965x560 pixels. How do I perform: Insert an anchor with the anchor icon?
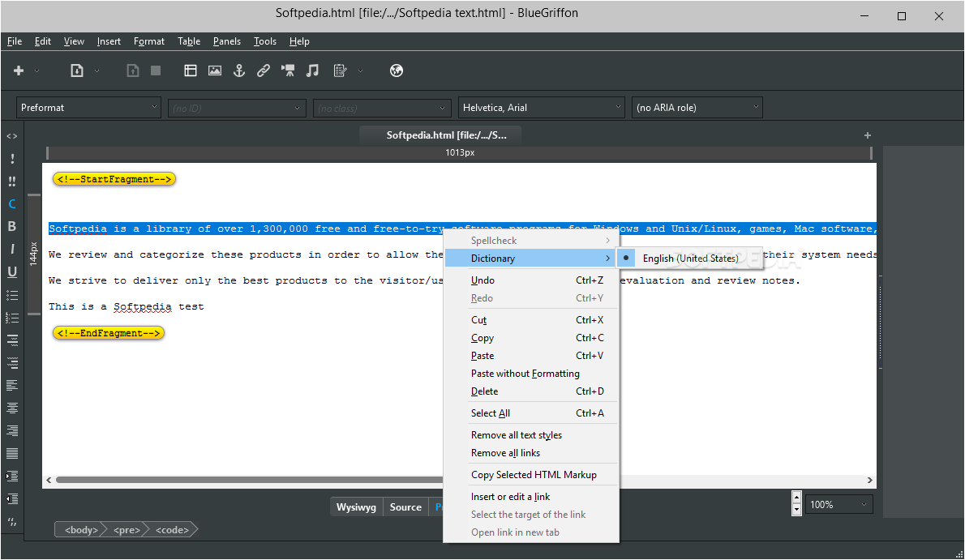click(238, 71)
